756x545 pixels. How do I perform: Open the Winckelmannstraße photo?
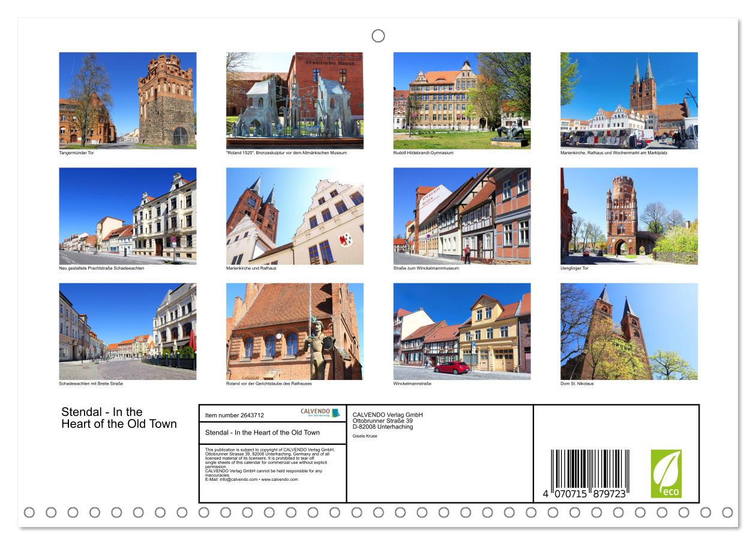coord(462,331)
